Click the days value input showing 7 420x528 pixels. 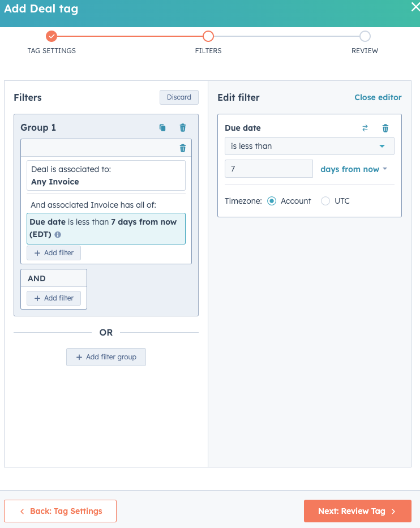click(268, 169)
